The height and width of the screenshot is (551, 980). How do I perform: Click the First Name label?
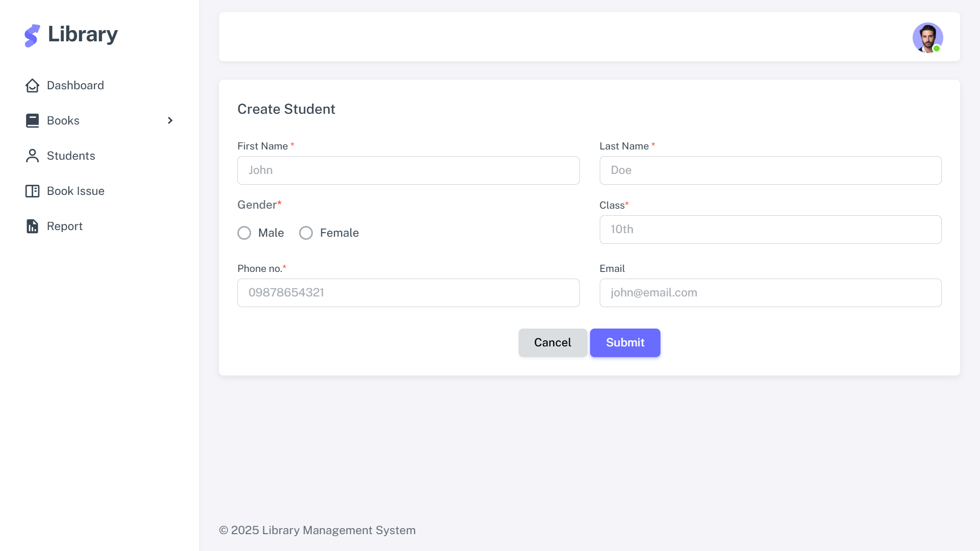(x=265, y=146)
